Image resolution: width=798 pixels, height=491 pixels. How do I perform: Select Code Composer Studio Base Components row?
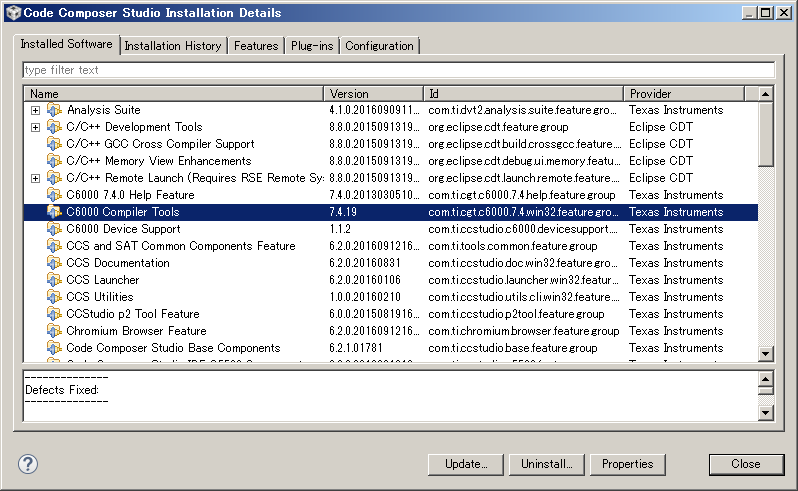[x=391, y=348]
